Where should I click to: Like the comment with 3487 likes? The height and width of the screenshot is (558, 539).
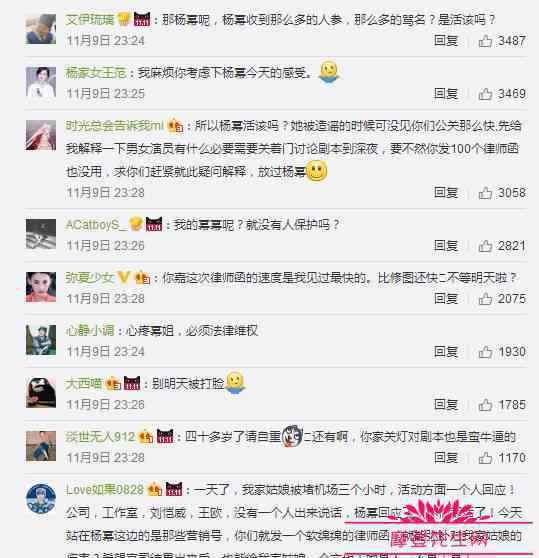[x=485, y=41]
